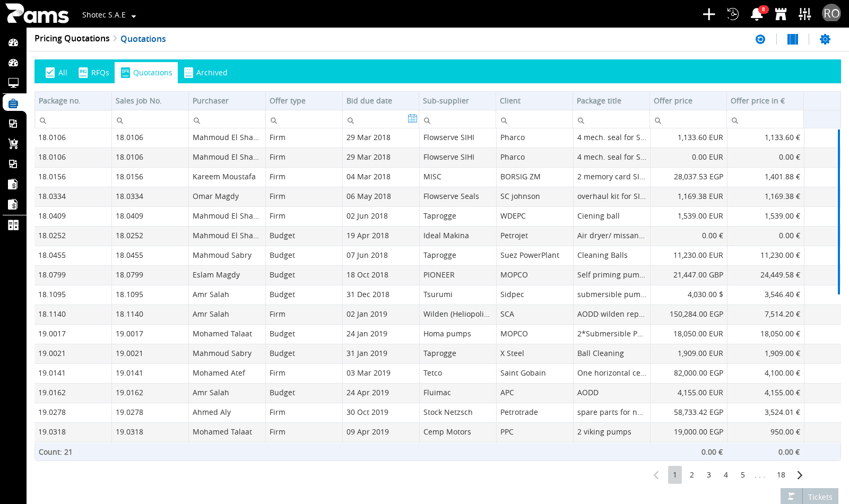Open the archive cabinet sidebar icon
This screenshot has width=849, height=504.
(x=13, y=225)
